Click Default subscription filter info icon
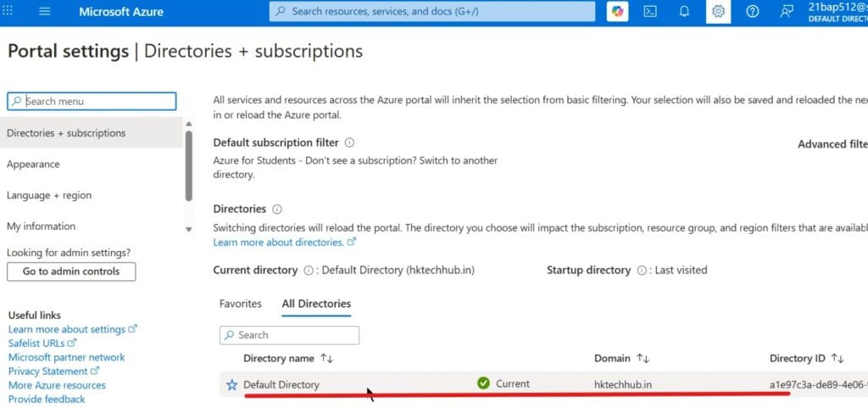The width and height of the screenshot is (868, 419). (349, 142)
